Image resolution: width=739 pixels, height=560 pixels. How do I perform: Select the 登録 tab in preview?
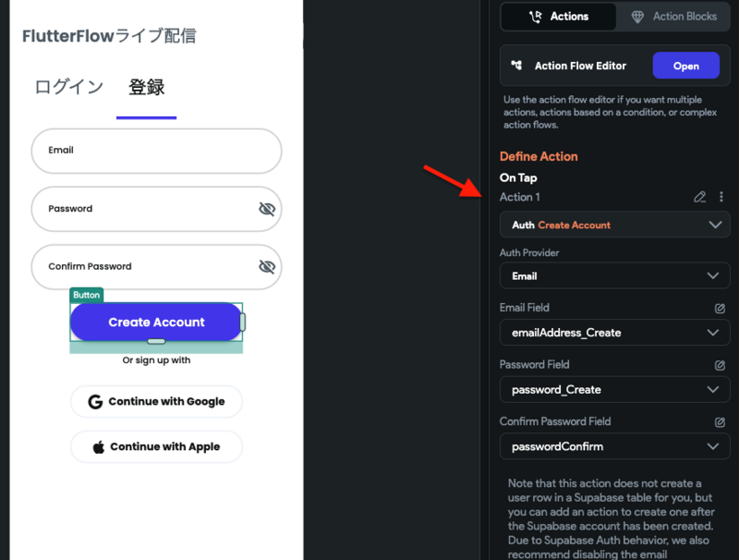tap(147, 87)
